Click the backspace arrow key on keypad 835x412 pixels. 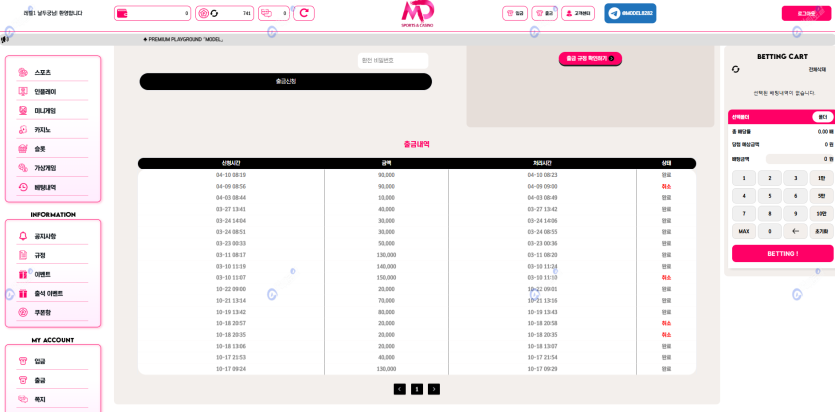[x=795, y=231]
